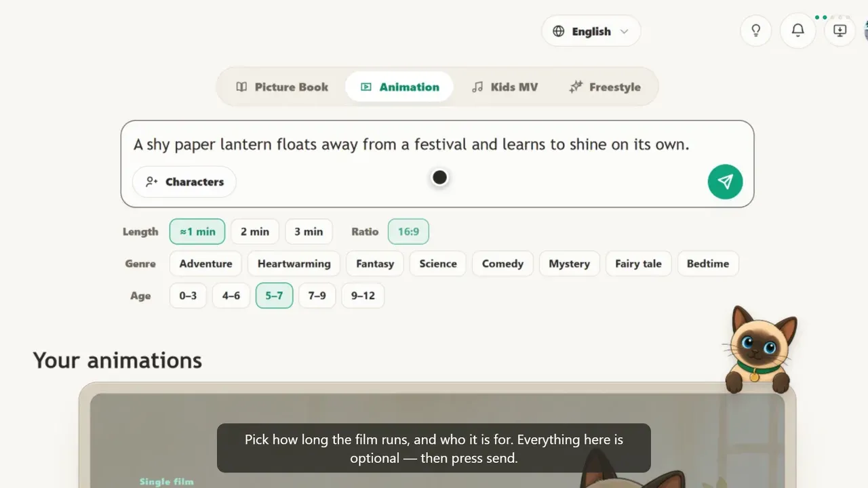Viewport: 868px width, 488px height.
Task: Toggle the 16:9 ratio chip
Action: pos(408,232)
